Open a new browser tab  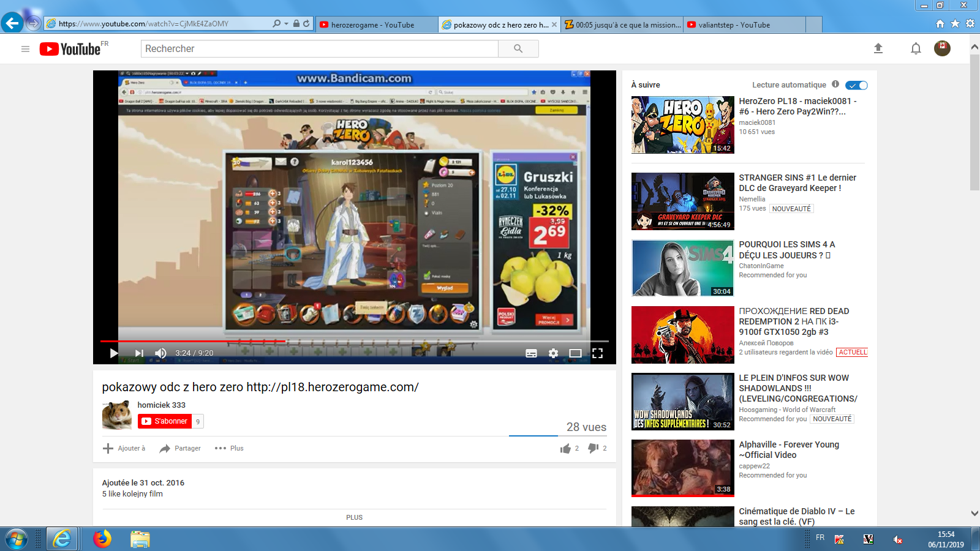(814, 24)
